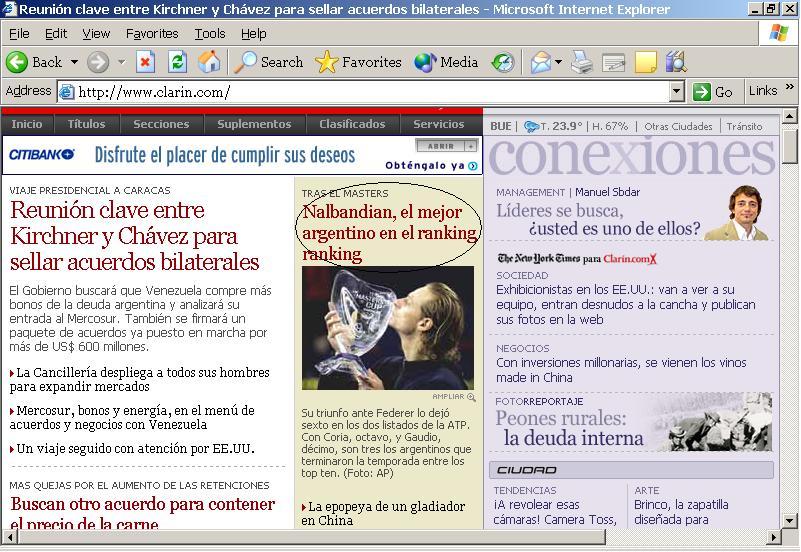This screenshot has height=552, width=801.
Task: Click the Forward arrow icon
Action: pos(98,62)
